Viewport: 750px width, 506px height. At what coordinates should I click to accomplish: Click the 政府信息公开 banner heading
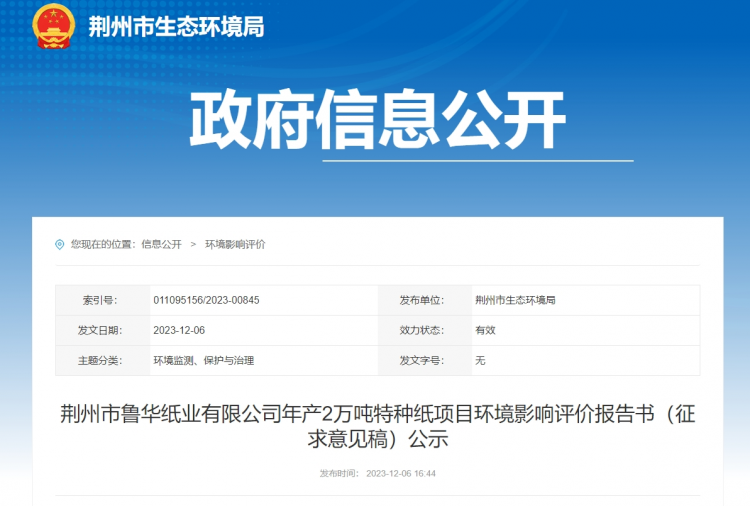(x=378, y=120)
